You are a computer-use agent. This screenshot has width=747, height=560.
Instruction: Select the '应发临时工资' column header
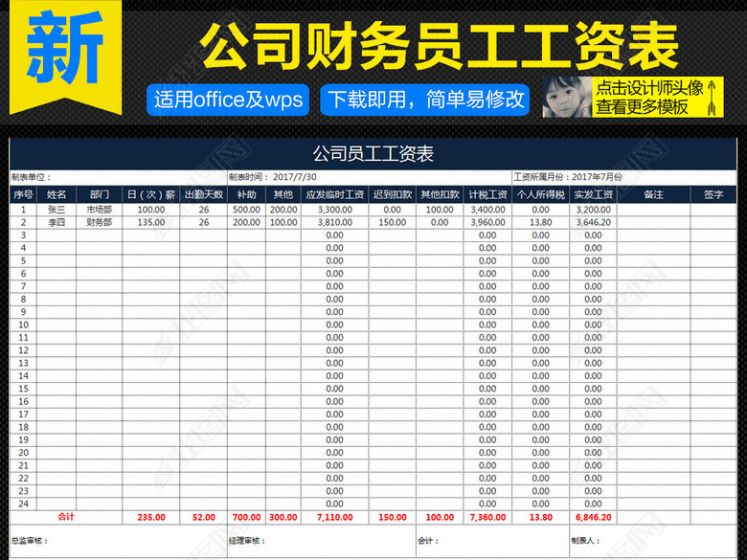pos(334,194)
